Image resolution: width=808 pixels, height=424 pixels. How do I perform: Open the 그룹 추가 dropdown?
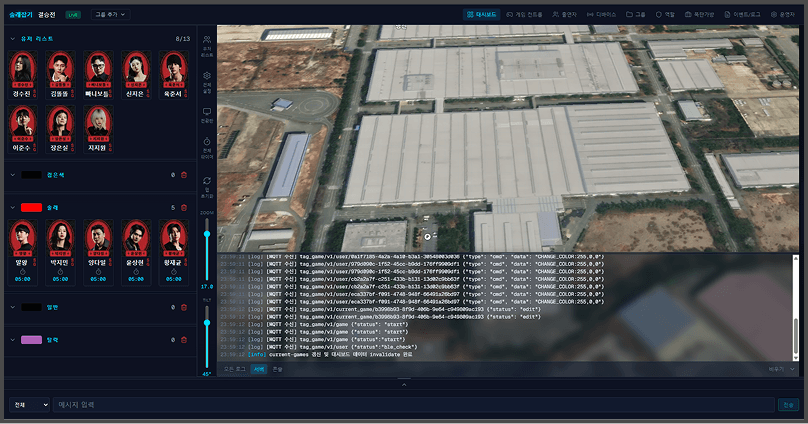[110, 14]
